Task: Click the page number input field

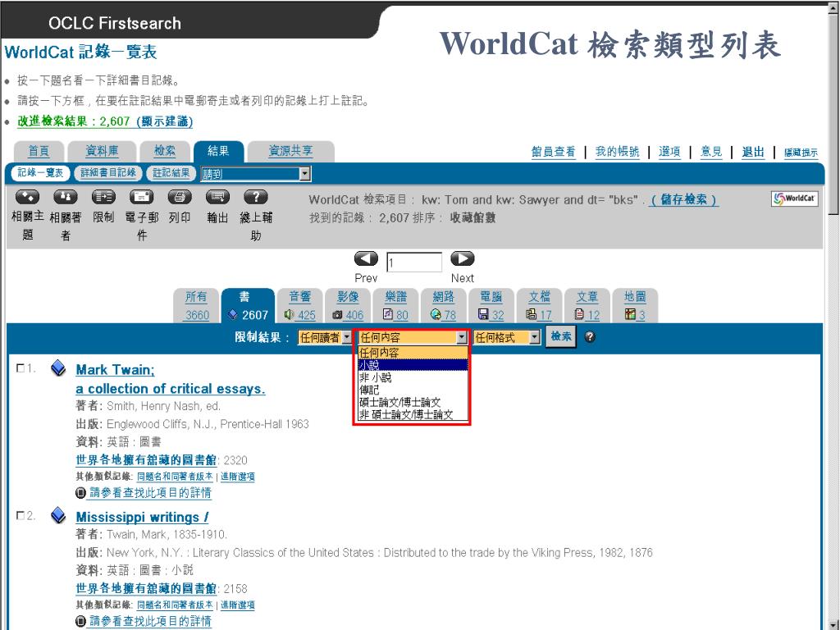Action: click(414, 262)
